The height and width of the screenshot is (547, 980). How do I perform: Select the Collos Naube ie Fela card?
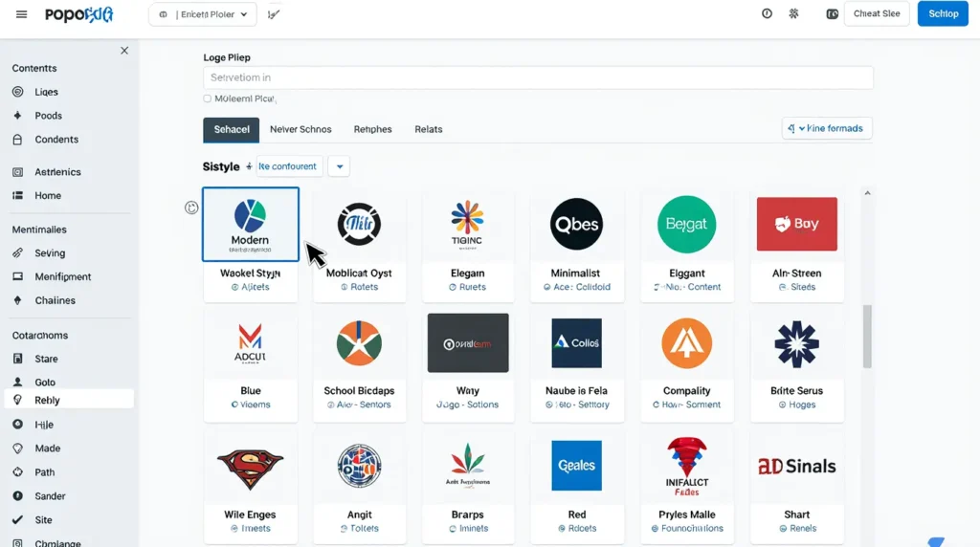[x=576, y=364]
